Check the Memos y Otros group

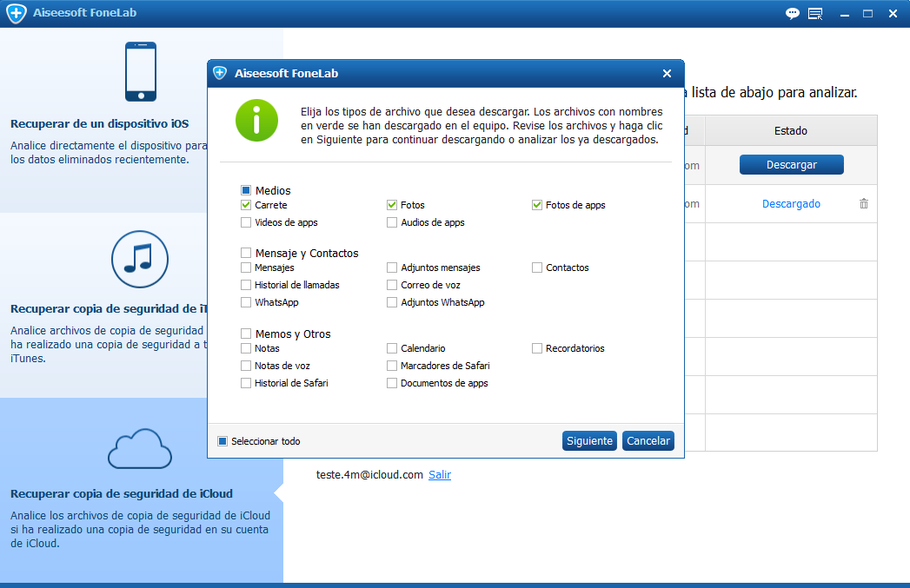tap(246, 334)
